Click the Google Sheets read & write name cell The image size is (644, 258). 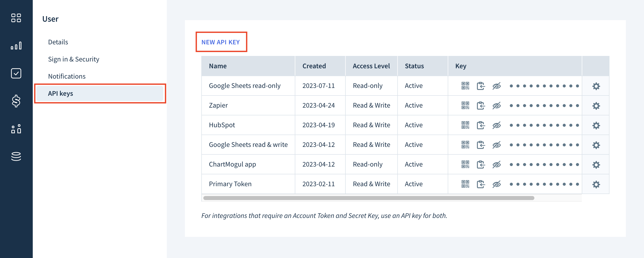pos(248,145)
